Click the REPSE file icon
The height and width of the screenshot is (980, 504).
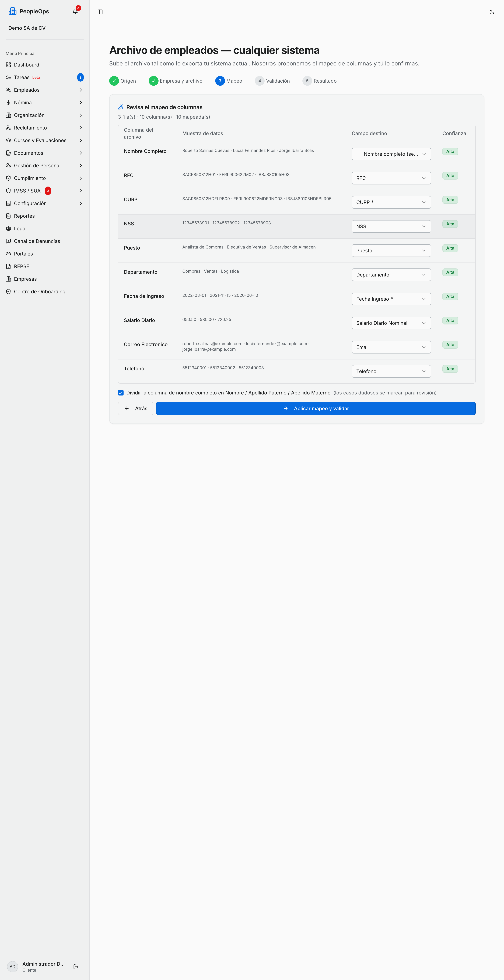click(x=8, y=266)
